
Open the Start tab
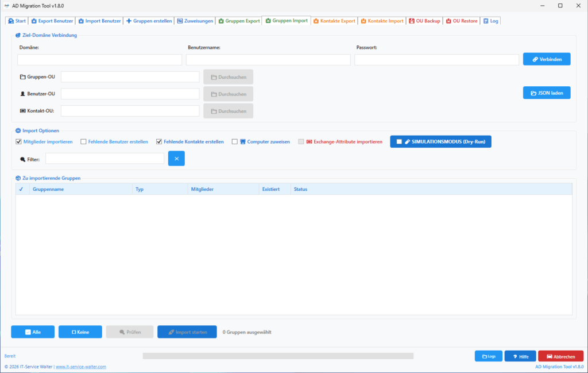point(17,21)
